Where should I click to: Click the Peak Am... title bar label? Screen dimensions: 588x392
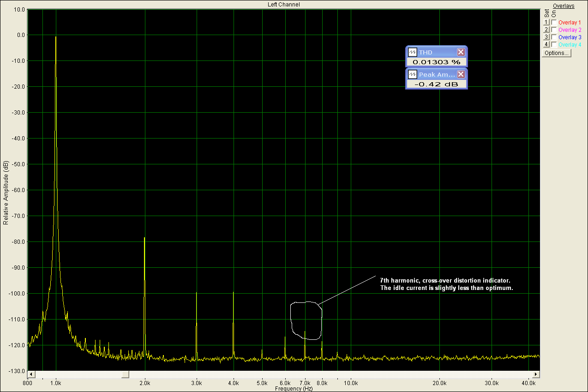tap(437, 74)
